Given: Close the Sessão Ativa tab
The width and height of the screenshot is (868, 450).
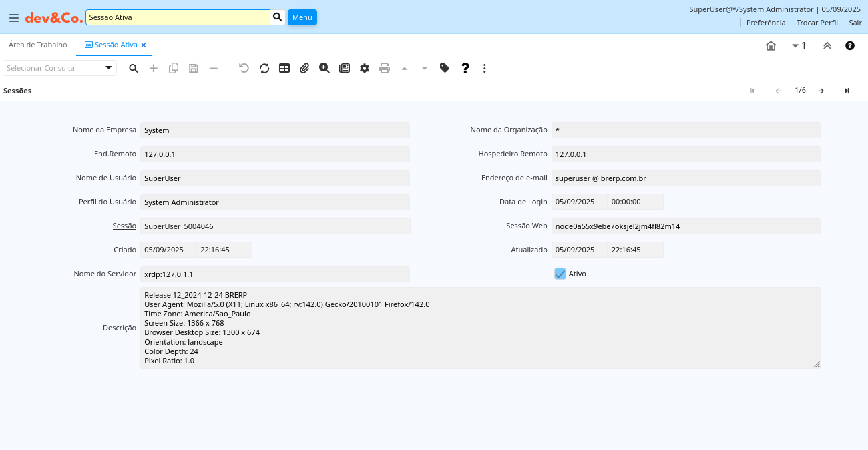Looking at the screenshot, I should (x=144, y=45).
